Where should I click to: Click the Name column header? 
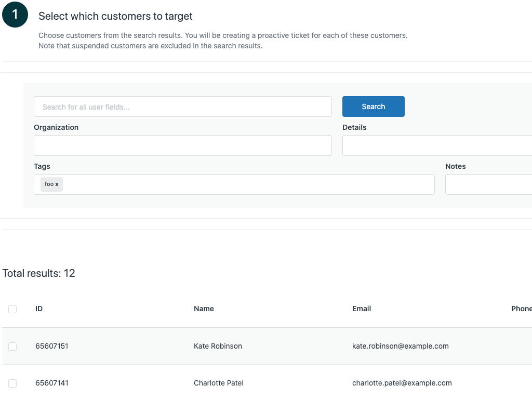204,309
